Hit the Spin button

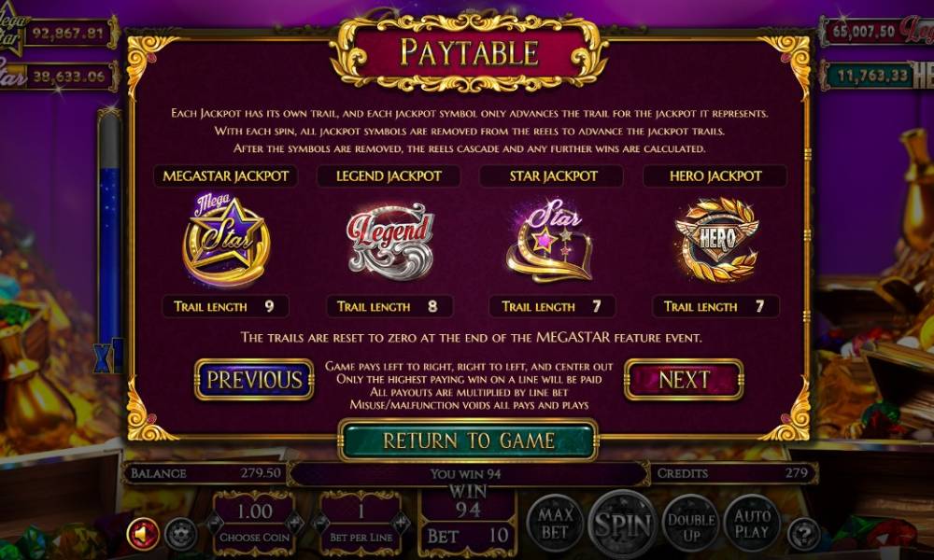(x=622, y=525)
